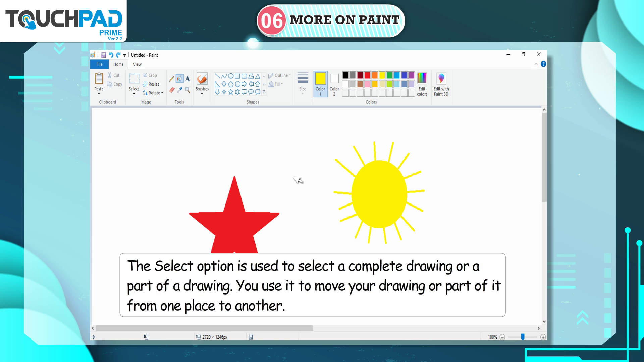Set Color 2 as active color

(334, 84)
